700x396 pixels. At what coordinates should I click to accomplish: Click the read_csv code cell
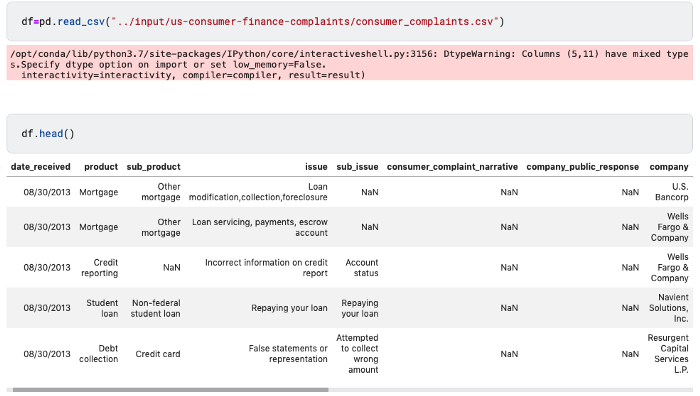pos(350,21)
